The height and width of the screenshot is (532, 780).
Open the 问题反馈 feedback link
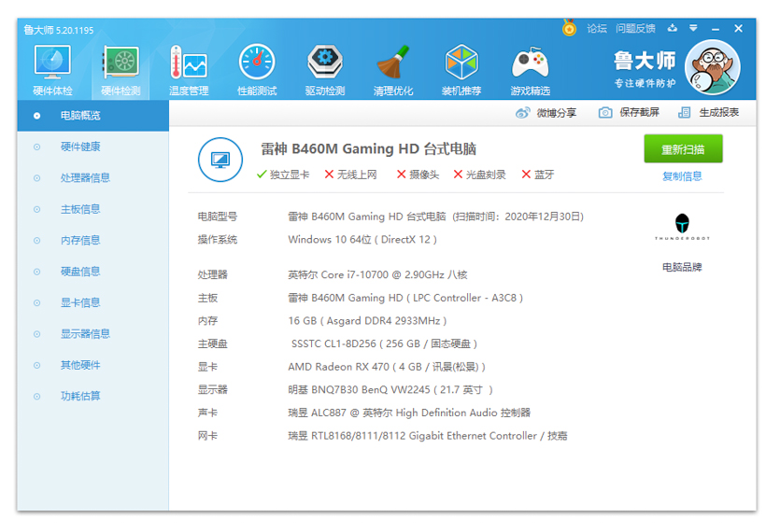[635, 28]
